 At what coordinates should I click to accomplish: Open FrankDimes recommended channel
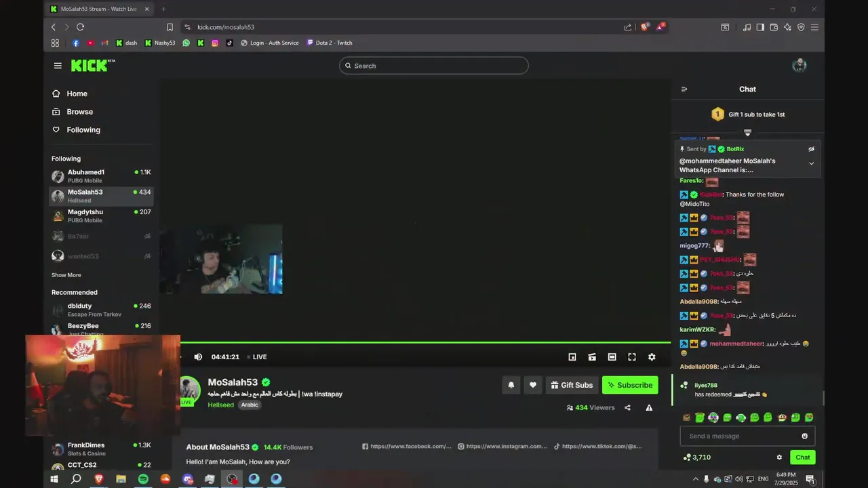(101, 449)
